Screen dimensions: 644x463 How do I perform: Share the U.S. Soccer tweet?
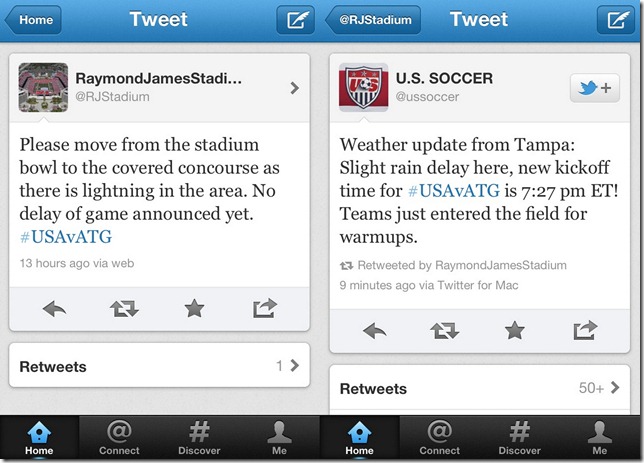point(585,329)
